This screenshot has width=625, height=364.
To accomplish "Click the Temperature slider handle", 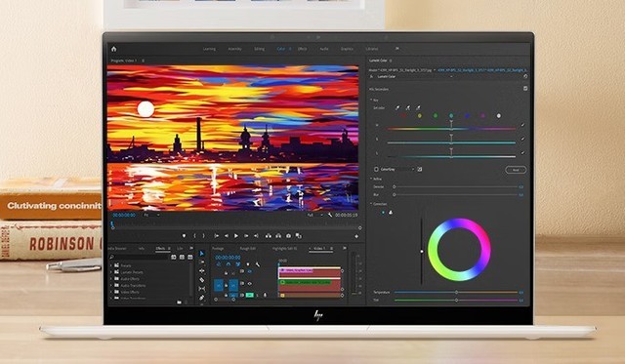I will [x=456, y=293].
